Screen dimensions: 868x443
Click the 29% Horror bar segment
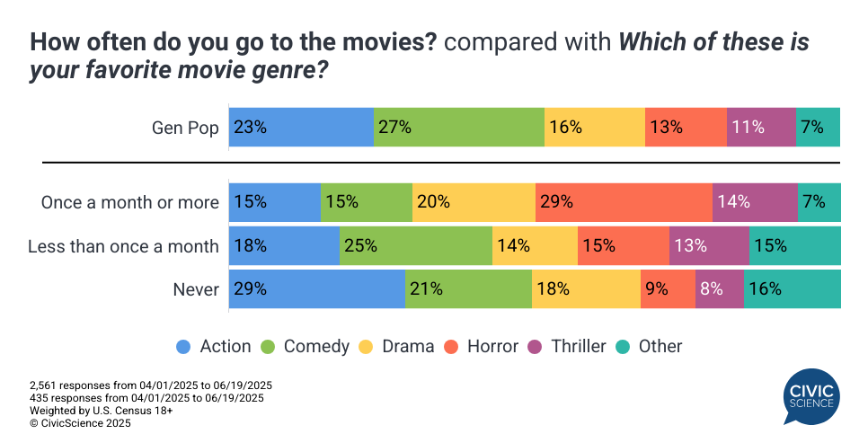[x=624, y=202]
